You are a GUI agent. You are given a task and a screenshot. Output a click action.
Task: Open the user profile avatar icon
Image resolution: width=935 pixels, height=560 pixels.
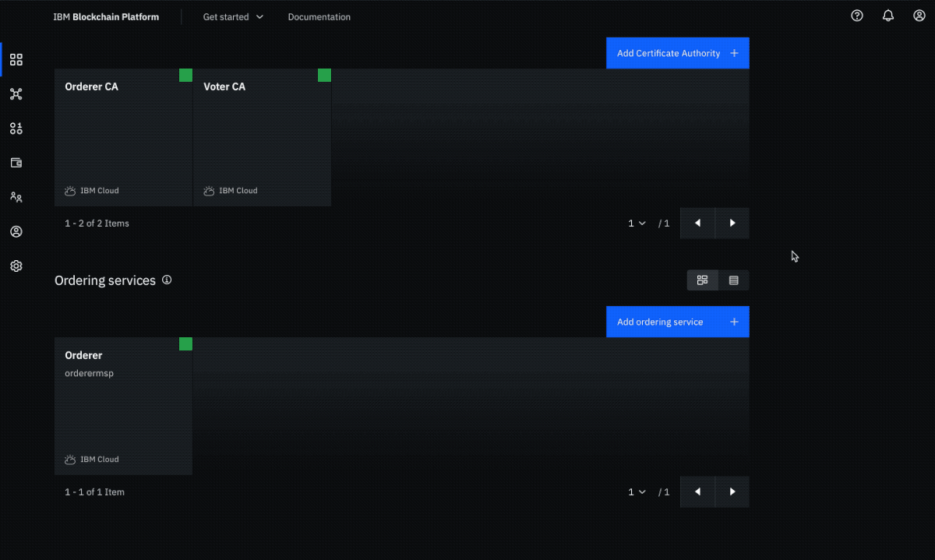pyautogui.click(x=919, y=16)
